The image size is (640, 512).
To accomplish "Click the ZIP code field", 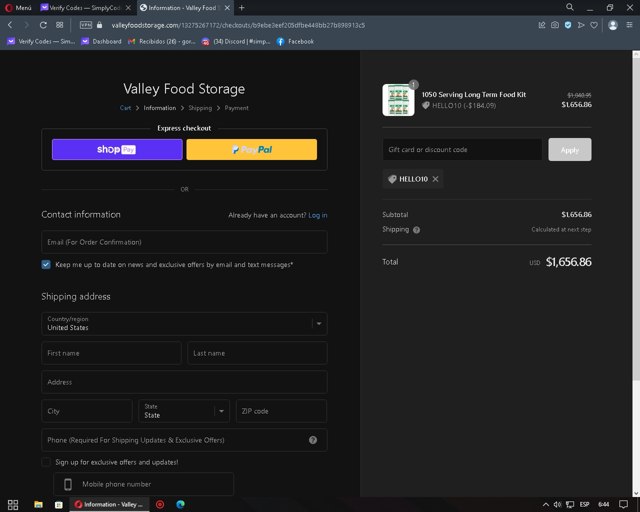I will (281, 411).
